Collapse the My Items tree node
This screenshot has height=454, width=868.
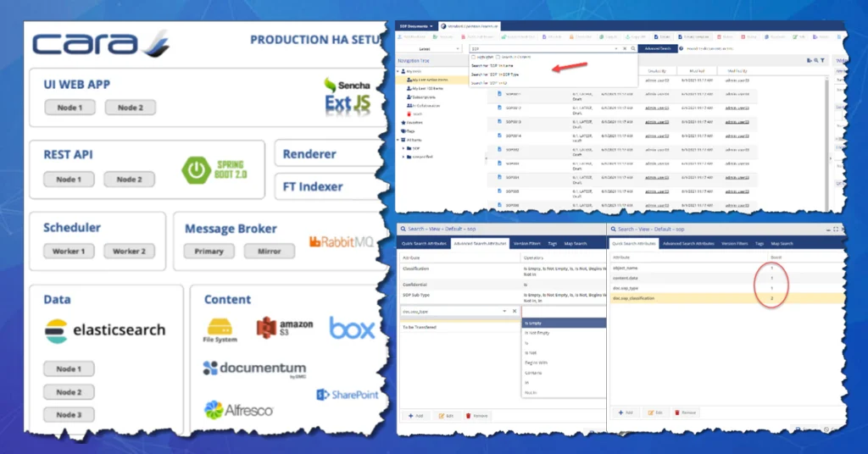(398, 71)
